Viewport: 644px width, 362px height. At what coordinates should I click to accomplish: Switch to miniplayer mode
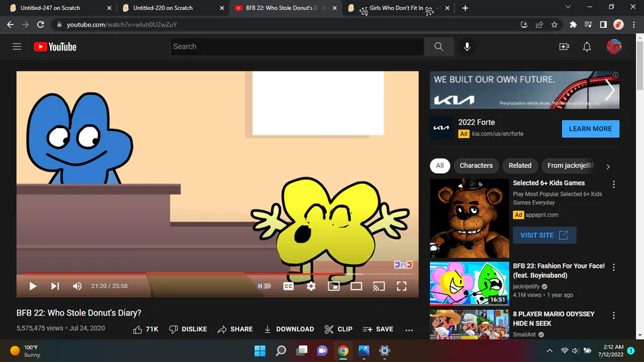tap(333, 286)
